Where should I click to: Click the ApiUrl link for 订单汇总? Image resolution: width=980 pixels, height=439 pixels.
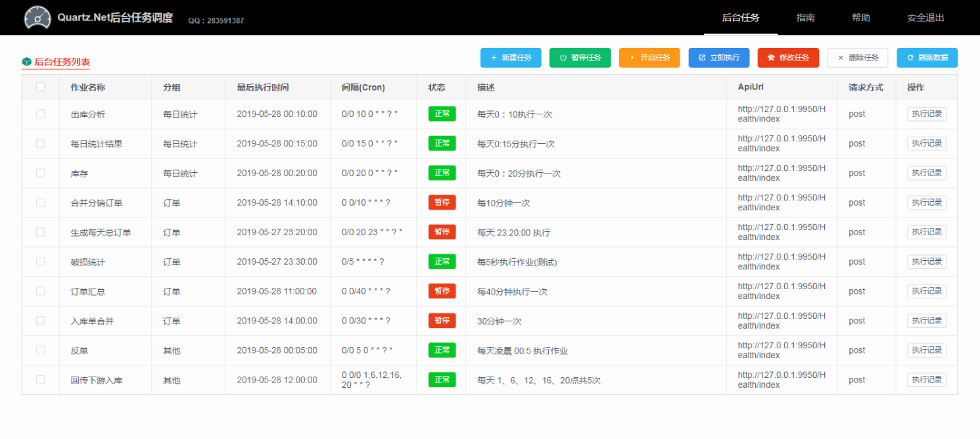coord(781,291)
